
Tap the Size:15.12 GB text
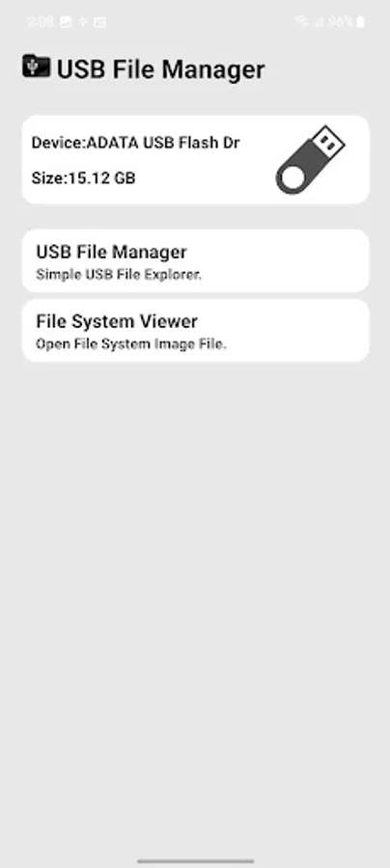(84, 178)
